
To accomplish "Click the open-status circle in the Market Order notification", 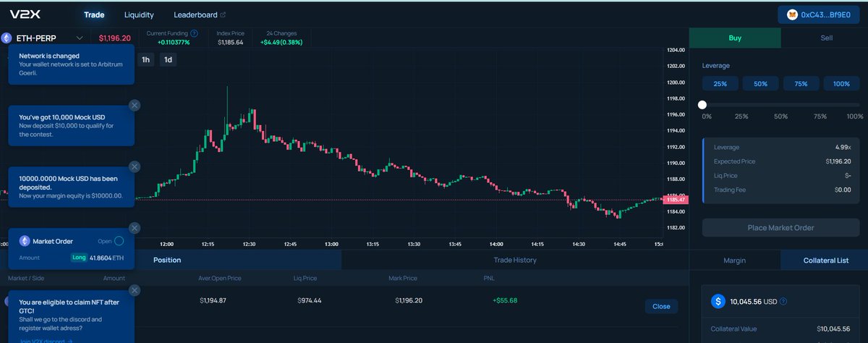I will tap(119, 241).
